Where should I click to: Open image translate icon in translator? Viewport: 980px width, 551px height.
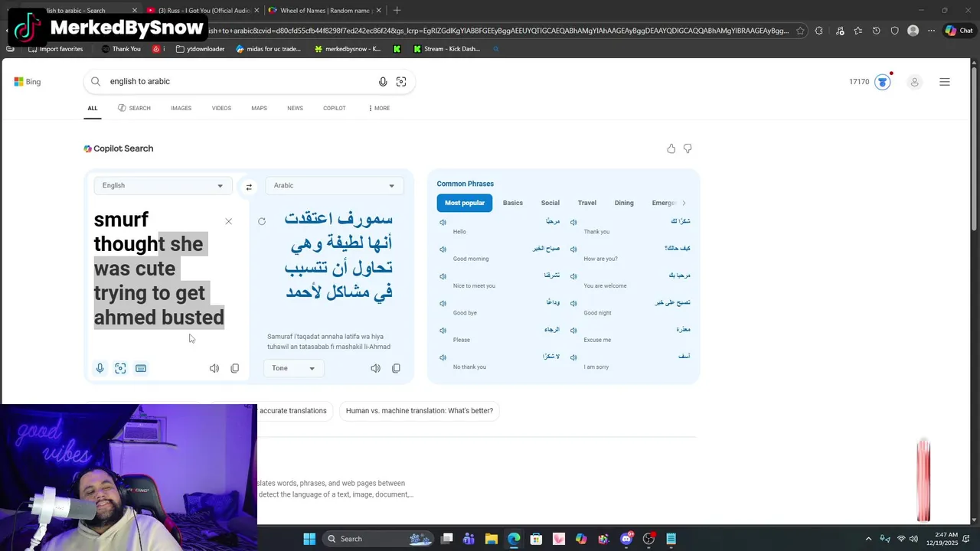(120, 368)
